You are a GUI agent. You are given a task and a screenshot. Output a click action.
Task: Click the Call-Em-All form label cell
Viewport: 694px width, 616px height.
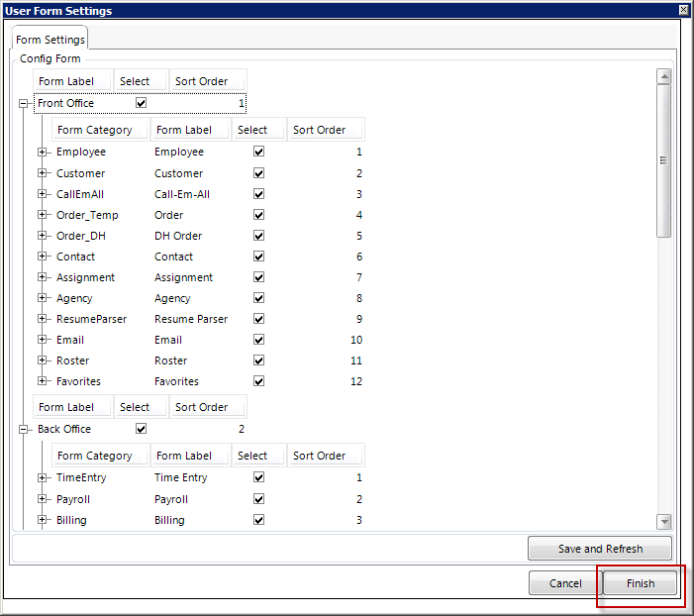pyautogui.click(x=182, y=194)
